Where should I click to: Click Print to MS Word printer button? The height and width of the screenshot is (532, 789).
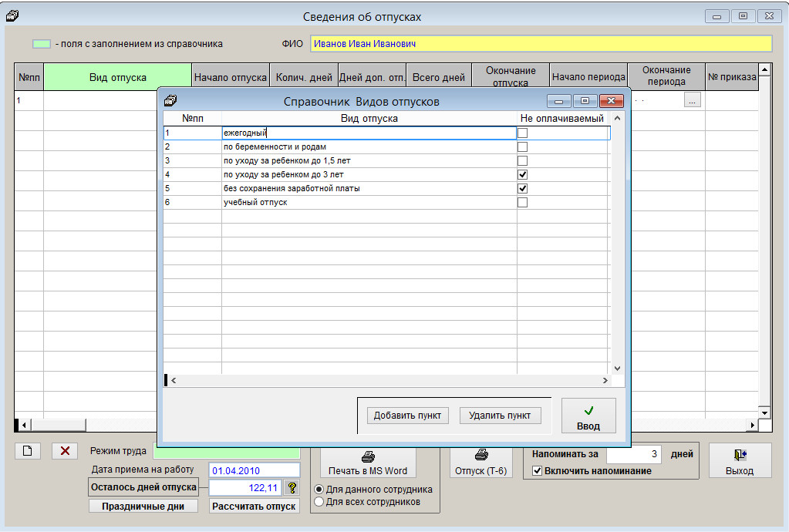368,462
